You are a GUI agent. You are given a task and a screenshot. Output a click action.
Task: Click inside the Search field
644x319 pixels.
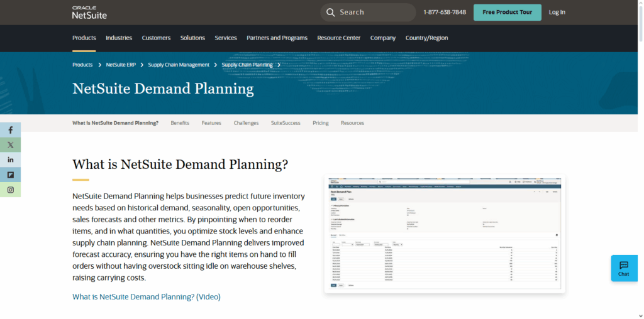368,13
